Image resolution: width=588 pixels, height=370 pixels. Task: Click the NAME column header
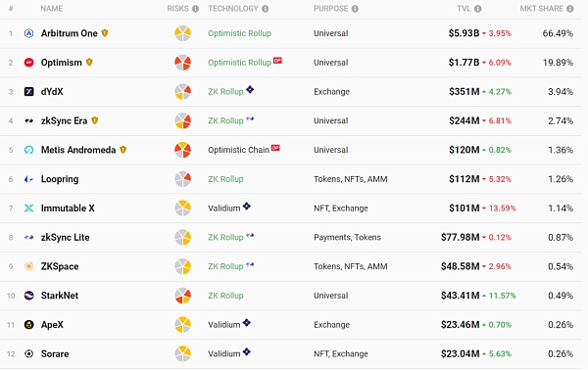pos(51,9)
